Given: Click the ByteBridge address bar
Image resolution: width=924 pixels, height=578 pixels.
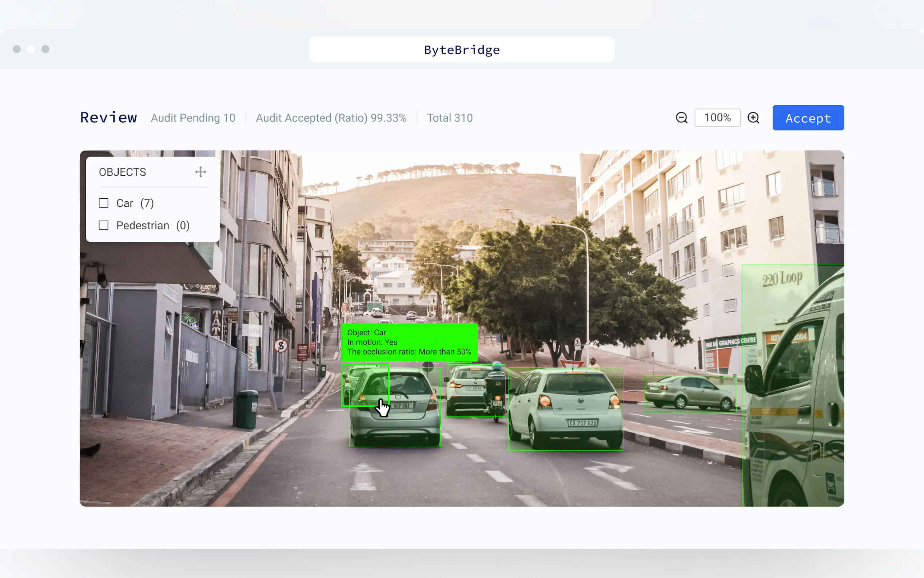Looking at the screenshot, I should tap(461, 49).
